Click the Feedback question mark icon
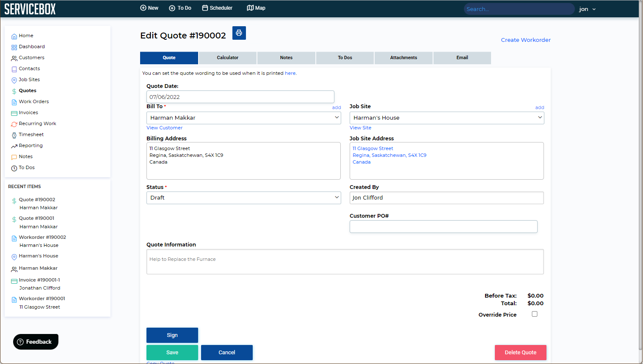The width and height of the screenshot is (643, 364). [x=20, y=342]
